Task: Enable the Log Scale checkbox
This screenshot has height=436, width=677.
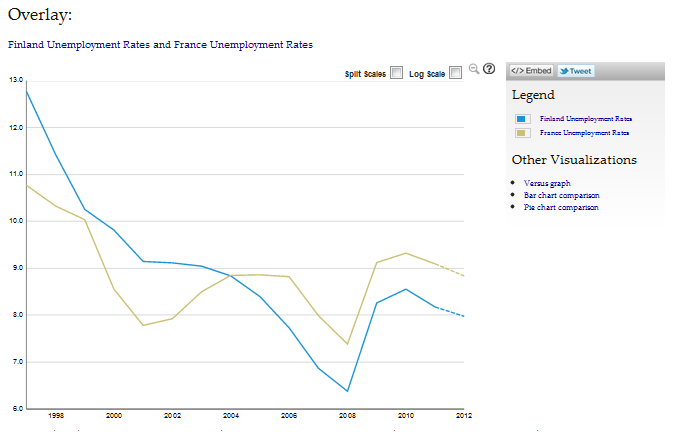Action: tap(456, 73)
